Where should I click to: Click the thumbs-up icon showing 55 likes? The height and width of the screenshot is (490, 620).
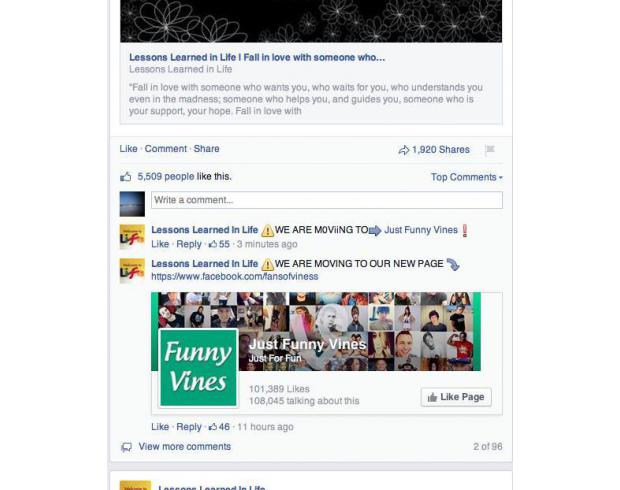[x=213, y=244]
